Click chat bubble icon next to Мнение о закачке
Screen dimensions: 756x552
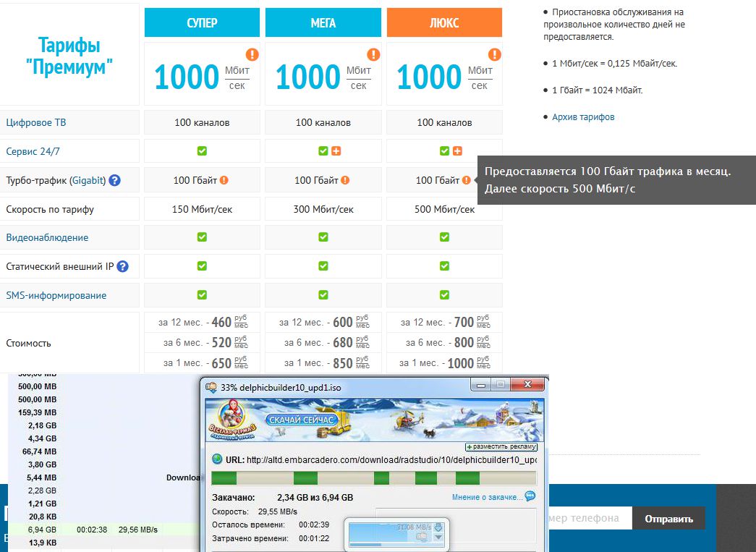[x=530, y=496]
